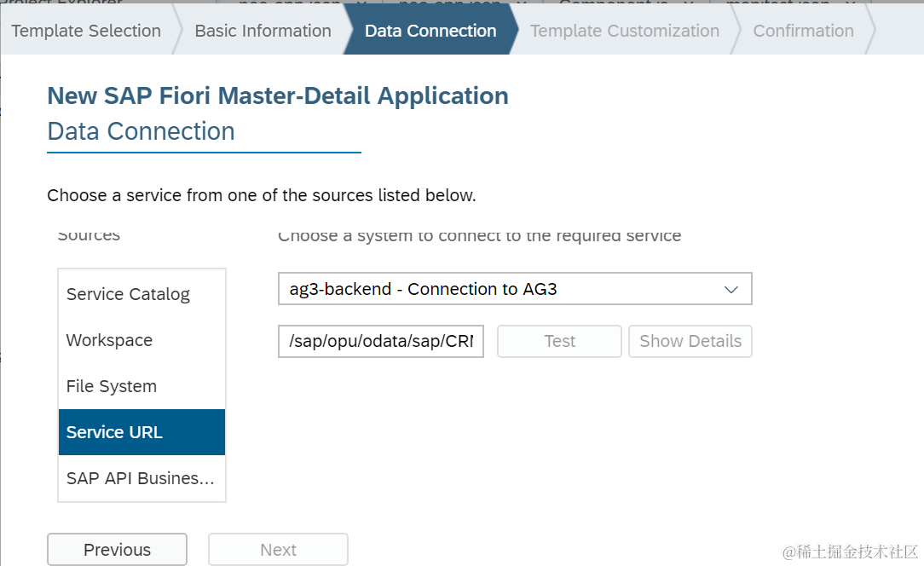The width and height of the screenshot is (924, 566).
Task: Click the Next button
Action: [x=278, y=550]
